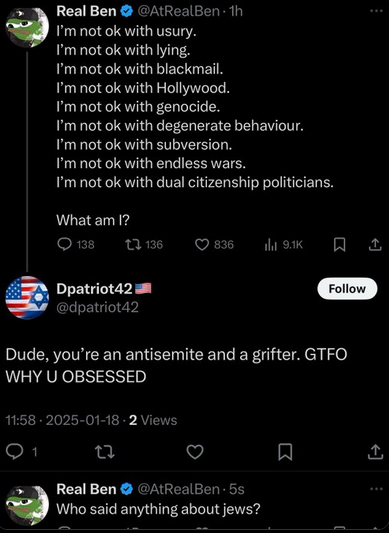Bookmark Dpatriot42's reply tweet
389x533 pixels.
(285, 452)
